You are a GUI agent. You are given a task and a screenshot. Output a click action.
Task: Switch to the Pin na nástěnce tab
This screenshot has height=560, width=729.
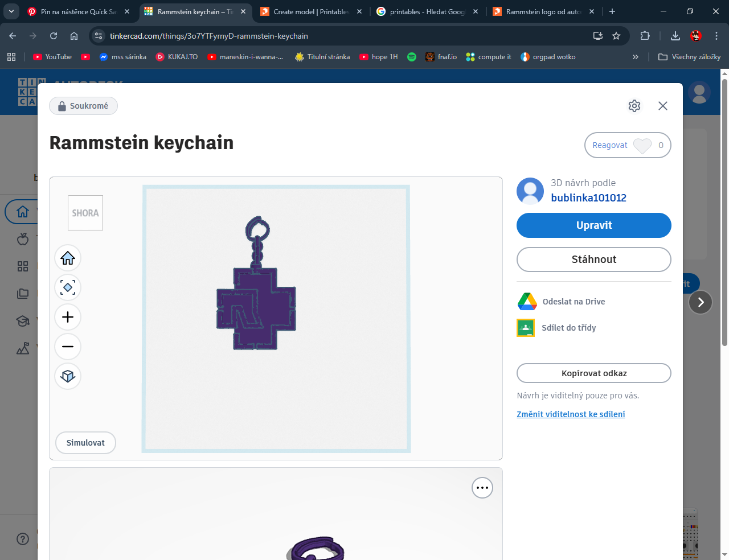[79, 11]
